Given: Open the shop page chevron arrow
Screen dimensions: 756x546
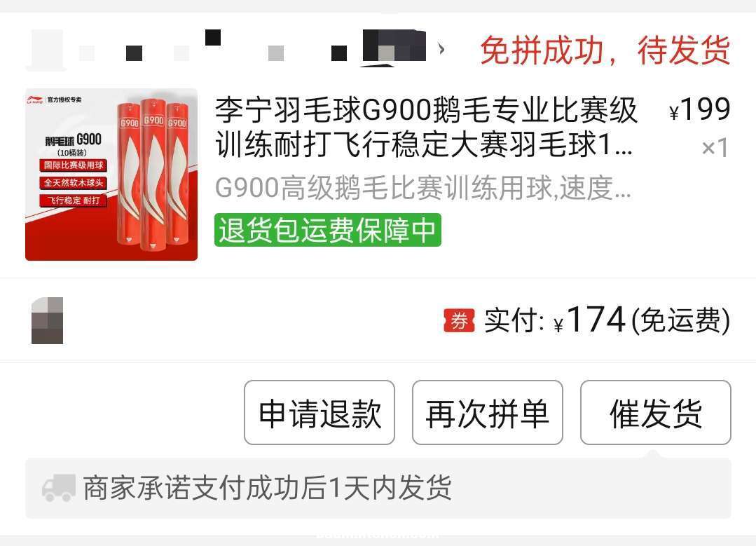Looking at the screenshot, I should pos(441,49).
